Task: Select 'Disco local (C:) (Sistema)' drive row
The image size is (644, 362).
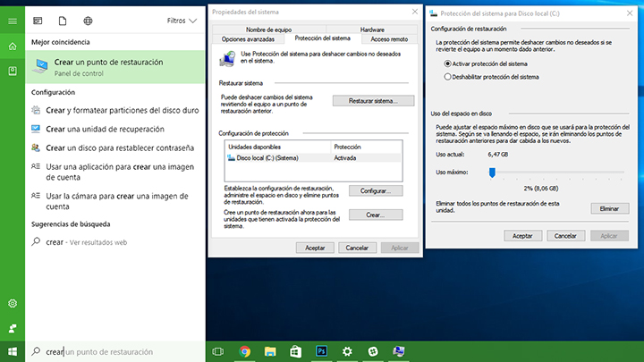Action: (x=313, y=158)
